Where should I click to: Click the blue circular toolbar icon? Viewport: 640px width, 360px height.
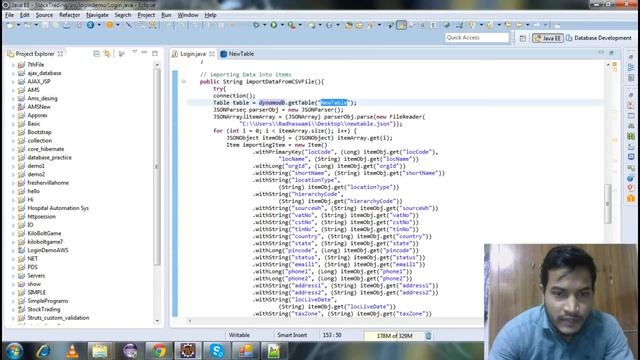pyautogui.click(x=91, y=25)
